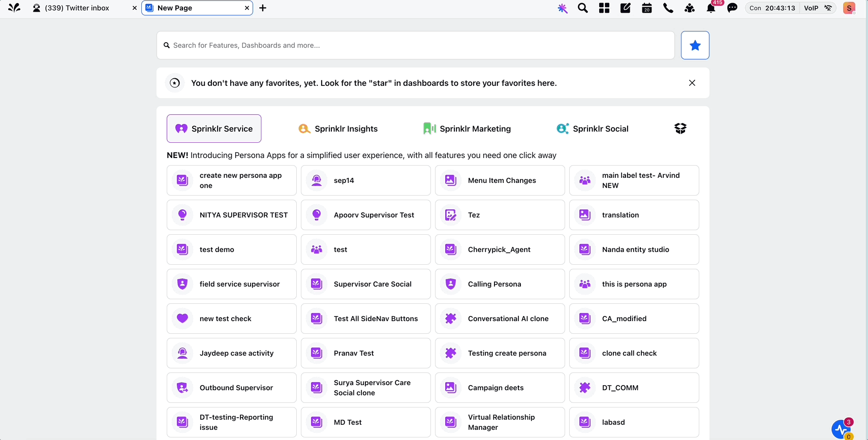This screenshot has width=868, height=440.
Task: Click the test demo card icon
Action: pyautogui.click(x=182, y=249)
